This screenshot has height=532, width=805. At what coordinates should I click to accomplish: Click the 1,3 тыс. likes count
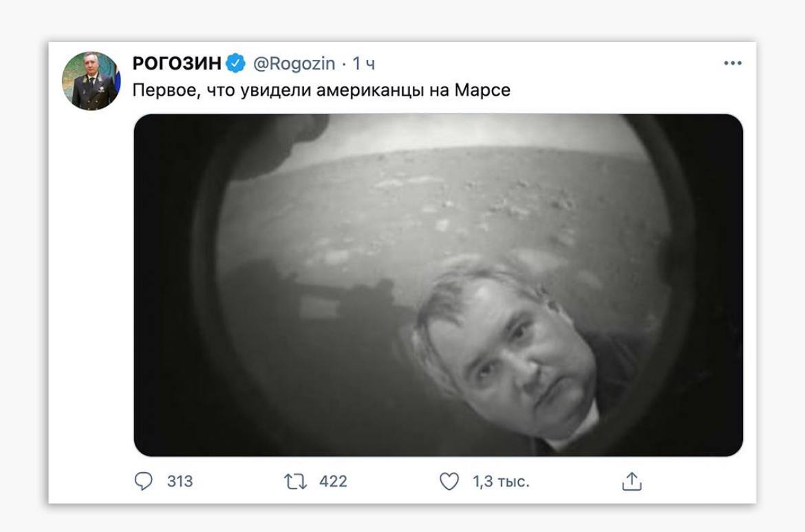[x=501, y=481]
